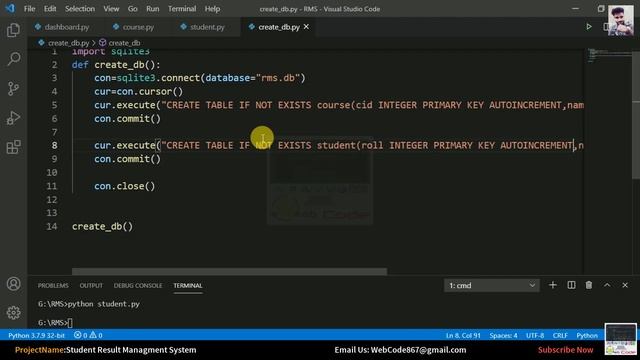The height and width of the screenshot is (360, 640).
Task: Click the create_db function breadcrumb
Action: point(124,43)
